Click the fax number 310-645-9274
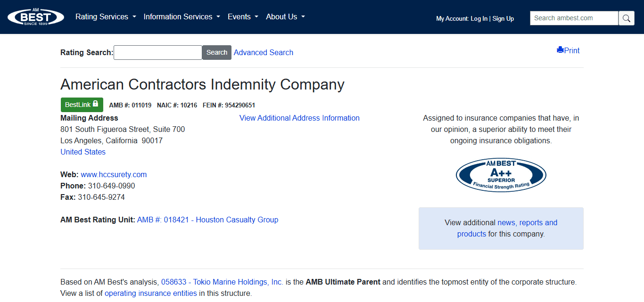 click(101, 197)
